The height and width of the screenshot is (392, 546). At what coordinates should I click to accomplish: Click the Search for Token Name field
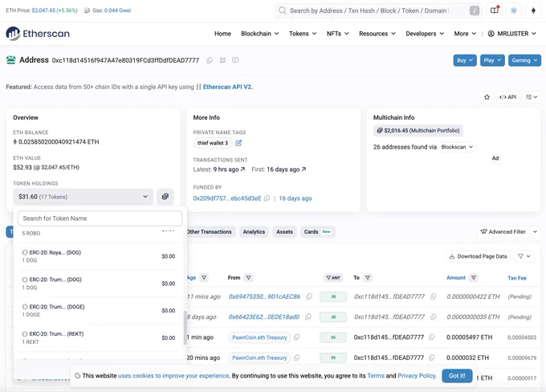click(100, 218)
